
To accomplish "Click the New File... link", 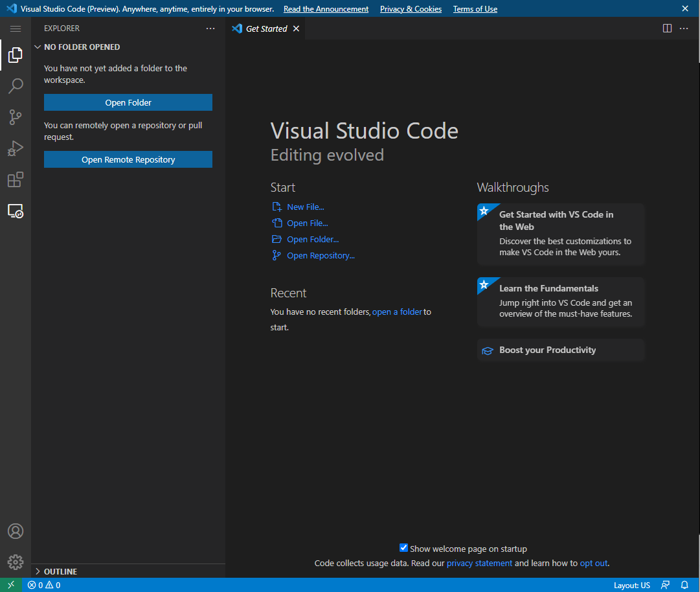I will pos(306,207).
